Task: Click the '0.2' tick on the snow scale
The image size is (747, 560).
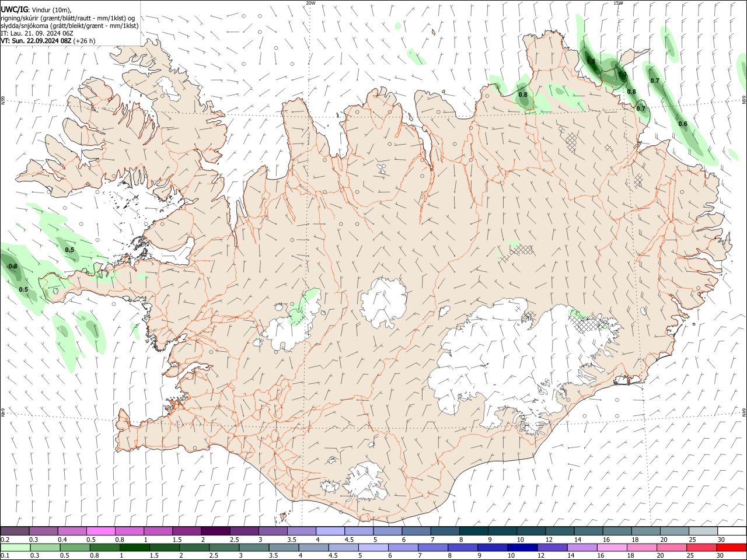Action: (5, 540)
